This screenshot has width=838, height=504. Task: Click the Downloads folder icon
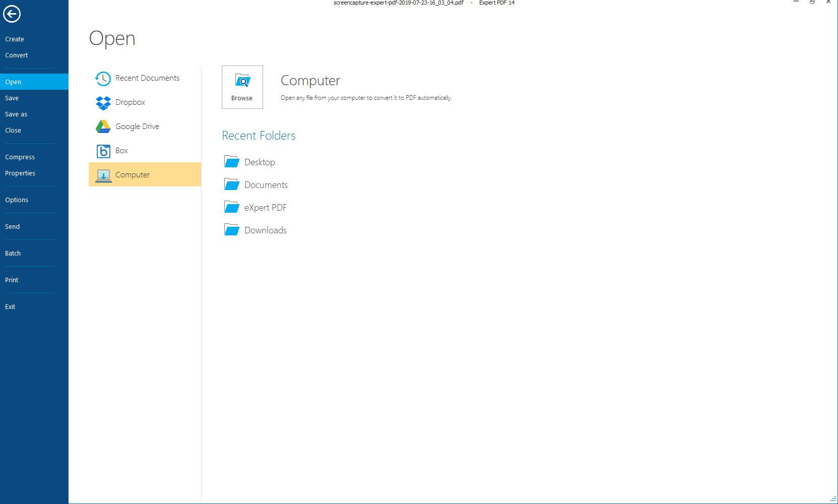pyautogui.click(x=231, y=229)
